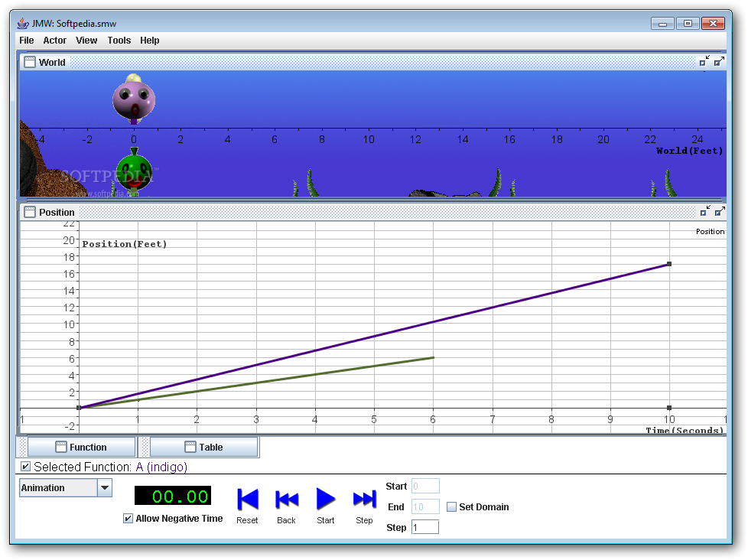Maximize the JMW application window
Screen dimensions: 748x560
pos(688,24)
